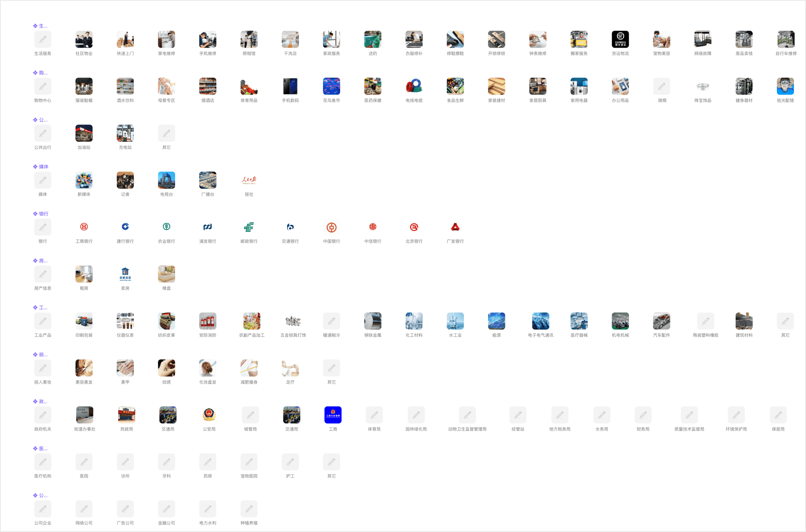Viewport: 806px width, 532px height.
Task: Click the 购物中心 placeholder edit icon
Action: point(43,86)
